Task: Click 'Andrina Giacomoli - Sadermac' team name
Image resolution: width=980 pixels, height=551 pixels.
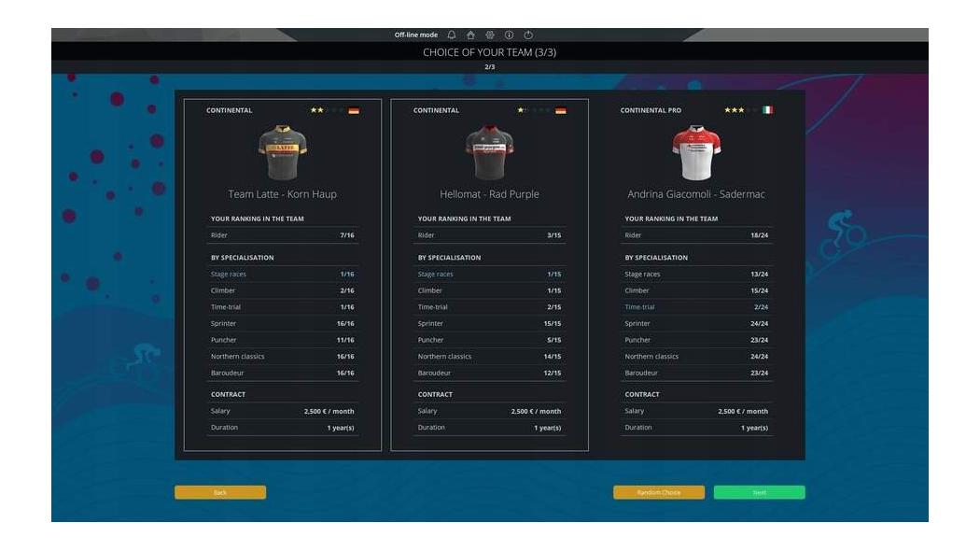Action: (x=696, y=194)
